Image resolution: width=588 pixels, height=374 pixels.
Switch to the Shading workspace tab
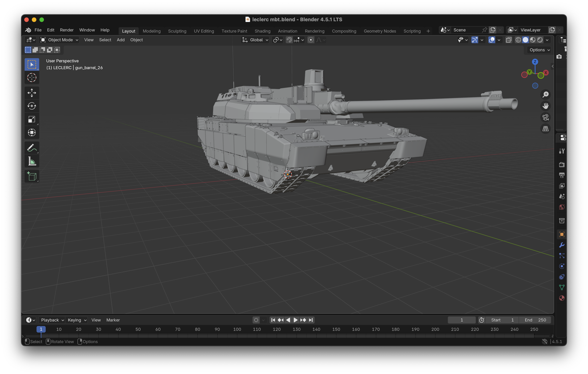(262, 31)
